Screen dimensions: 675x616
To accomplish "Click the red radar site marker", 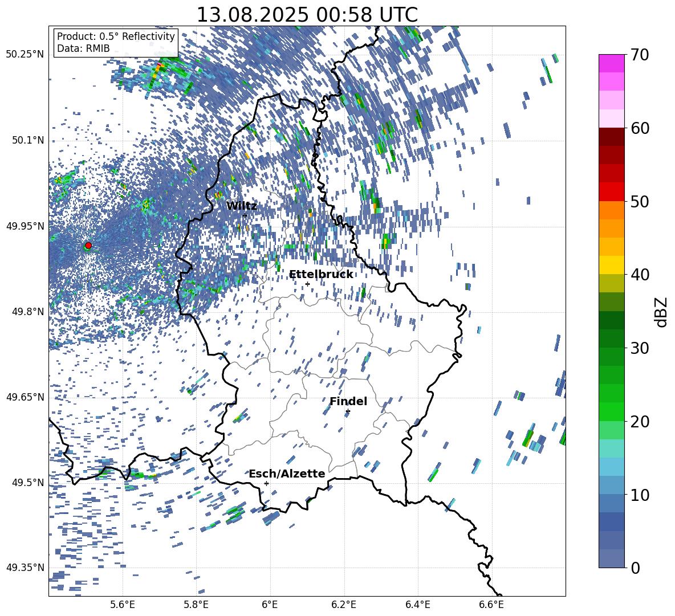I will coord(88,245).
